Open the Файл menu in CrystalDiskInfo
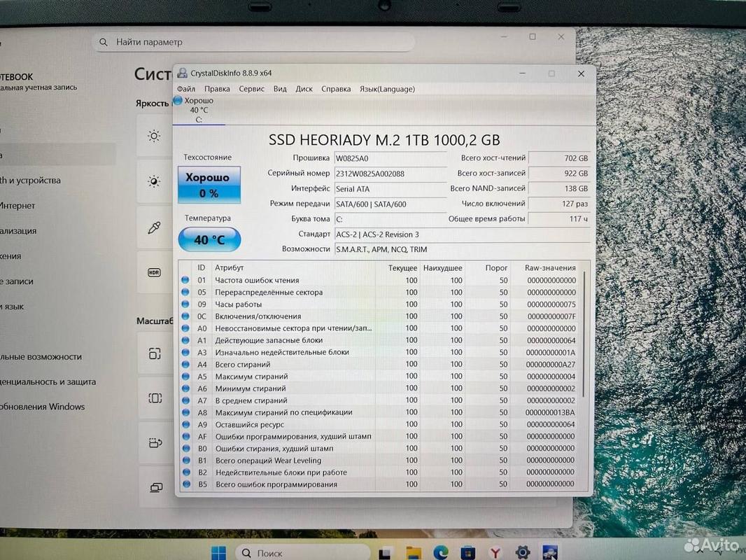Screen dimensions: 746x560 click(186, 89)
